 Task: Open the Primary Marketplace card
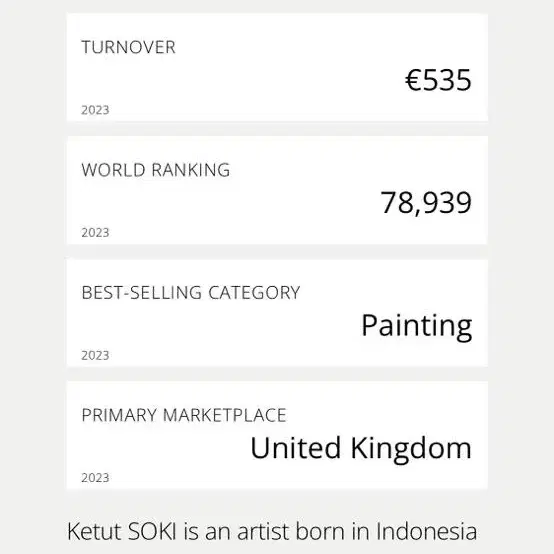pos(277,435)
